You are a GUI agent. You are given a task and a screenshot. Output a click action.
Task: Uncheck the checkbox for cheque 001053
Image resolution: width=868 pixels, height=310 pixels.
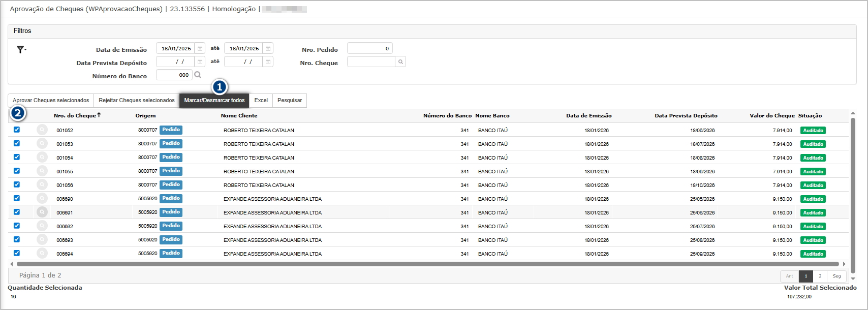(17, 143)
